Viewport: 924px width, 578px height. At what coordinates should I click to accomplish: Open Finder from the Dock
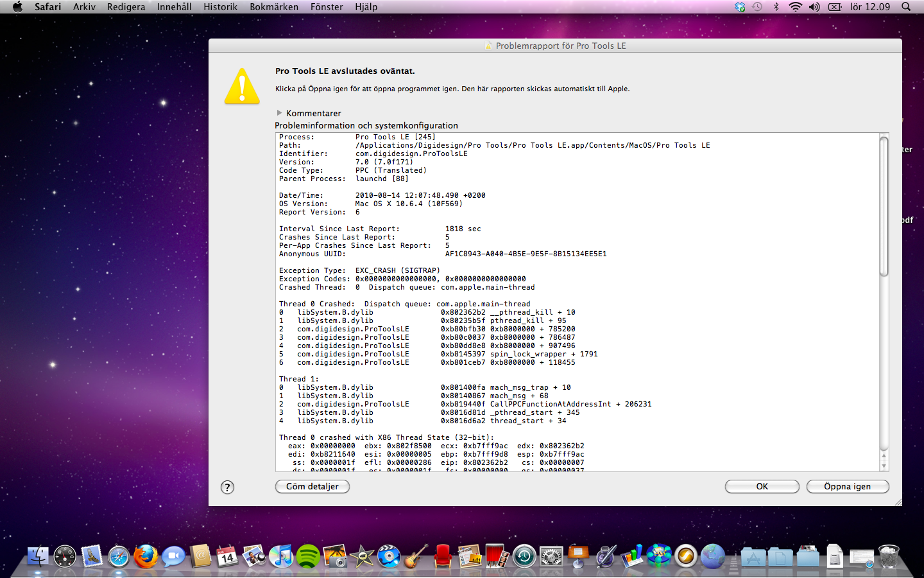[x=38, y=556]
